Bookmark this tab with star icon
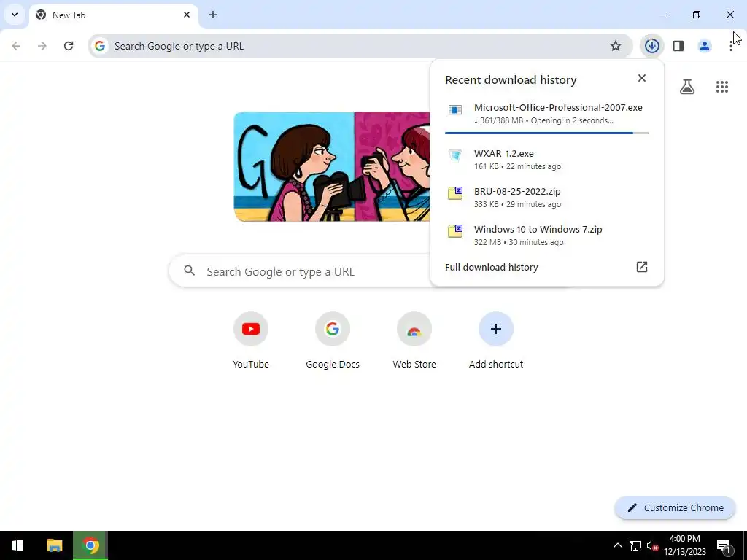Viewport: 747px width, 560px height. (x=616, y=46)
